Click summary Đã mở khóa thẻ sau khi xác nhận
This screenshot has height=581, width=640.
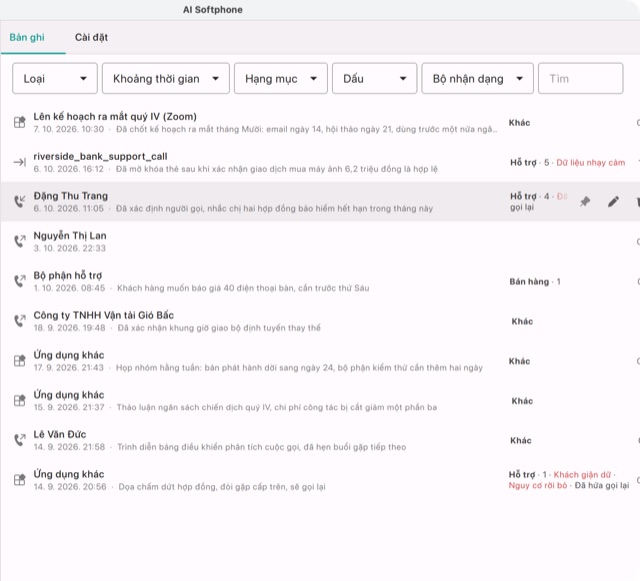[x=277, y=169]
